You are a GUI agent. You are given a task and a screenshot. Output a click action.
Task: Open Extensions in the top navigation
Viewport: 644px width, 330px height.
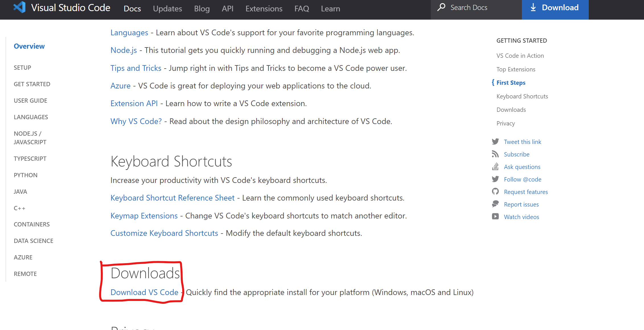tap(264, 9)
